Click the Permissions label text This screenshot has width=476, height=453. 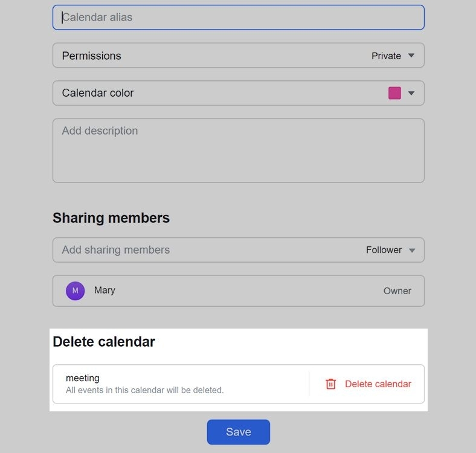tap(91, 56)
